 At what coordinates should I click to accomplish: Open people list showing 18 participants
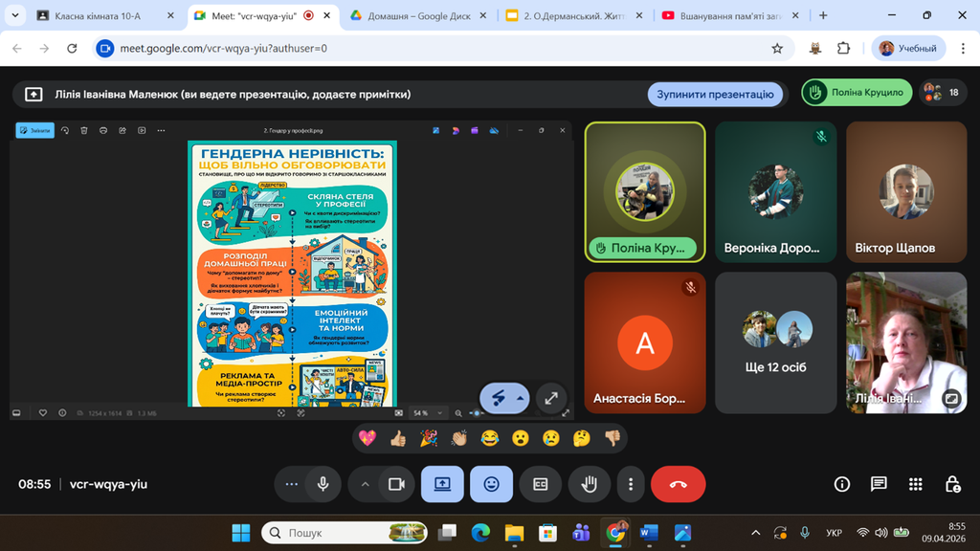[x=942, y=93]
